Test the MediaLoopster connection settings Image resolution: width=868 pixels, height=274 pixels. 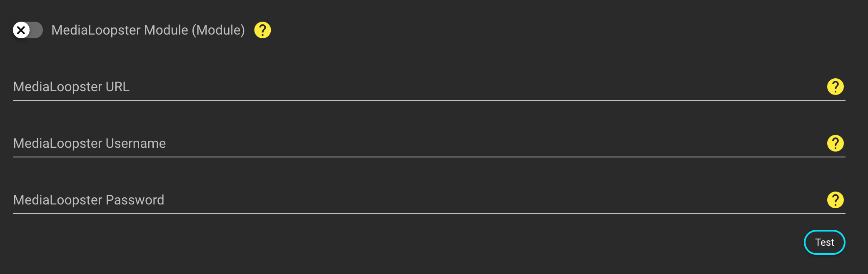824,242
